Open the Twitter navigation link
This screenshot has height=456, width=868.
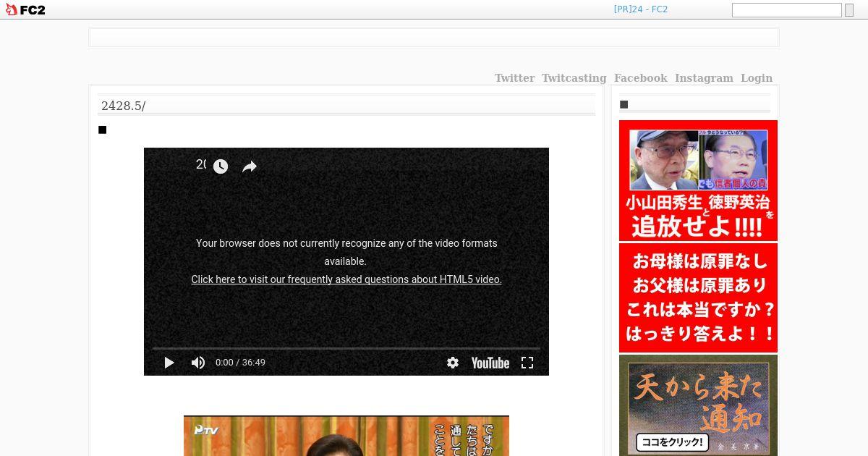coord(514,78)
